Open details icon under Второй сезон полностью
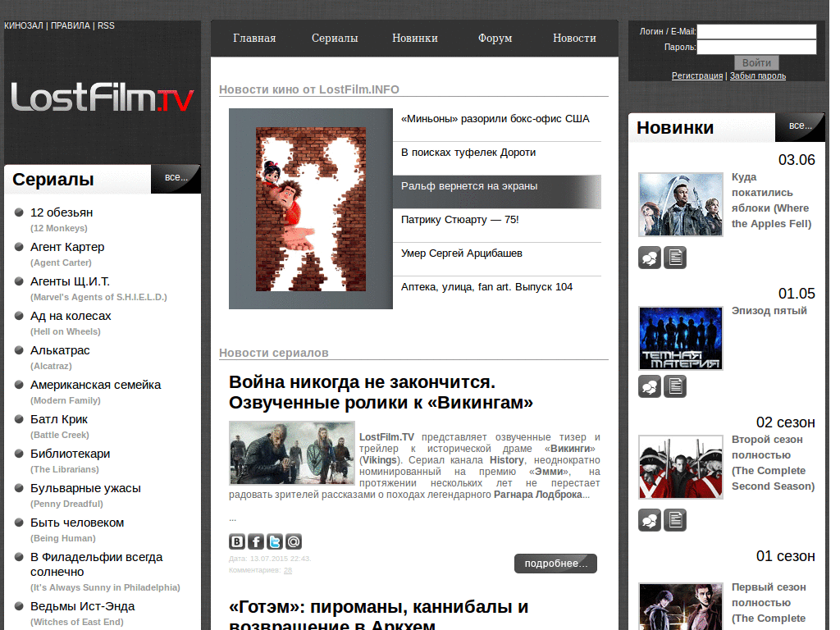 (x=675, y=520)
